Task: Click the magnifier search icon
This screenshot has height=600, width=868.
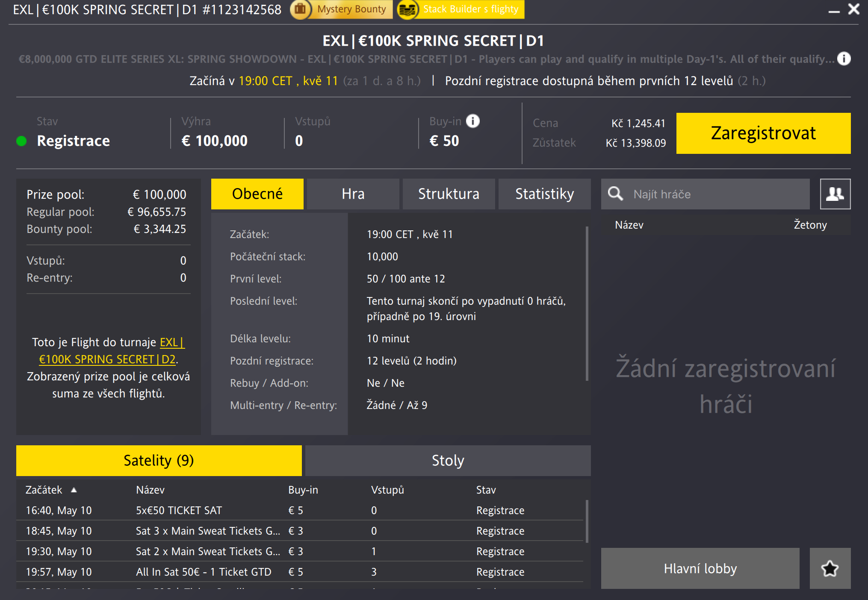Action: pyautogui.click(x=616, y=194)
